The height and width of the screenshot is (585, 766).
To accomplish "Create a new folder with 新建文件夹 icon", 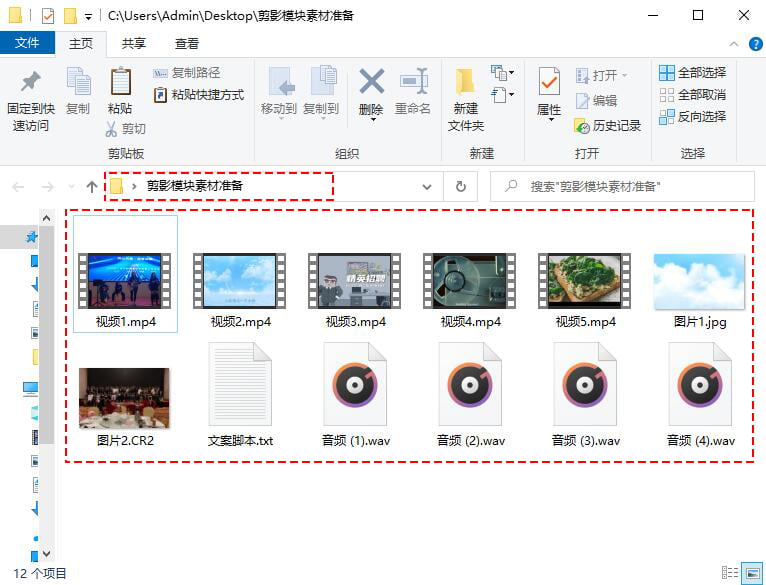I will tap(466, 81).
